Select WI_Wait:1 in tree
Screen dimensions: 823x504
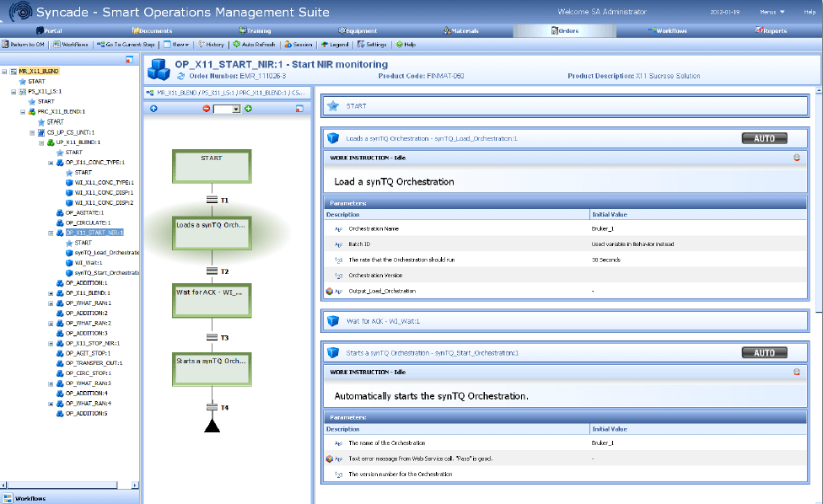tap(89, 263)
